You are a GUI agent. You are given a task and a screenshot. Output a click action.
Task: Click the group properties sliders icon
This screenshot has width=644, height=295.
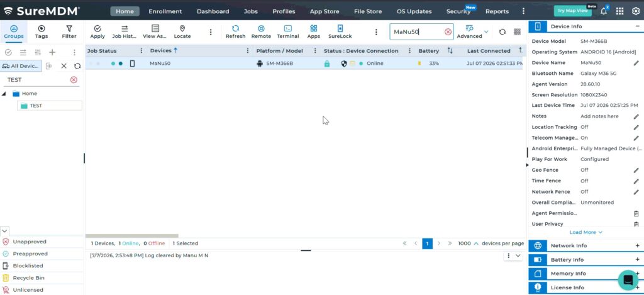[38, 52]
